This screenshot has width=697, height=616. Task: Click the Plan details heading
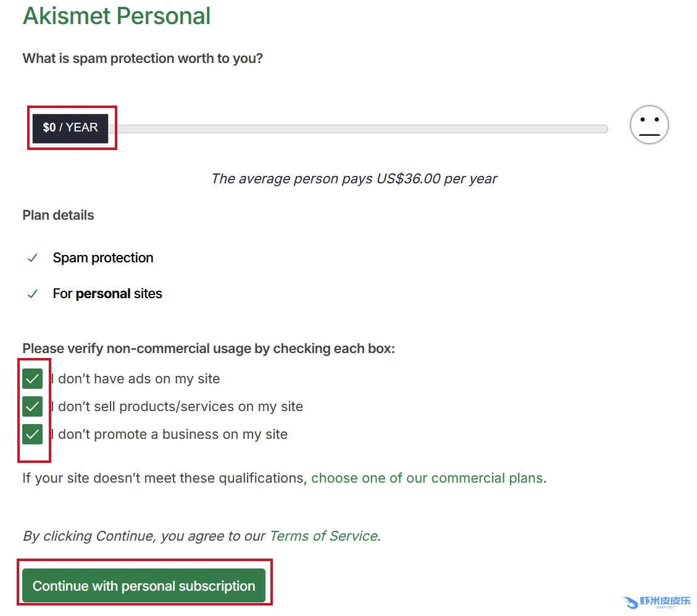tap(58, 215)
